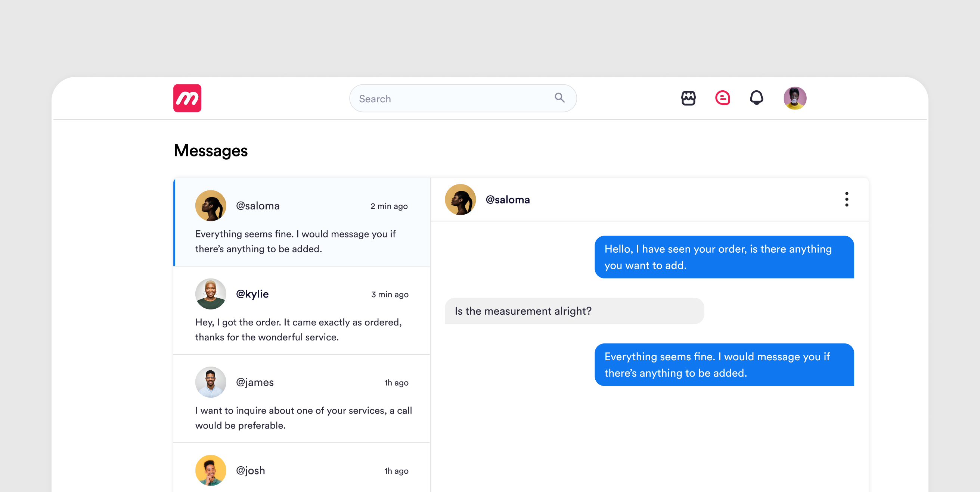Viewport: 980px width, 492px height.
Task: Click josh's profile picture in list
Action: [211, 470]
